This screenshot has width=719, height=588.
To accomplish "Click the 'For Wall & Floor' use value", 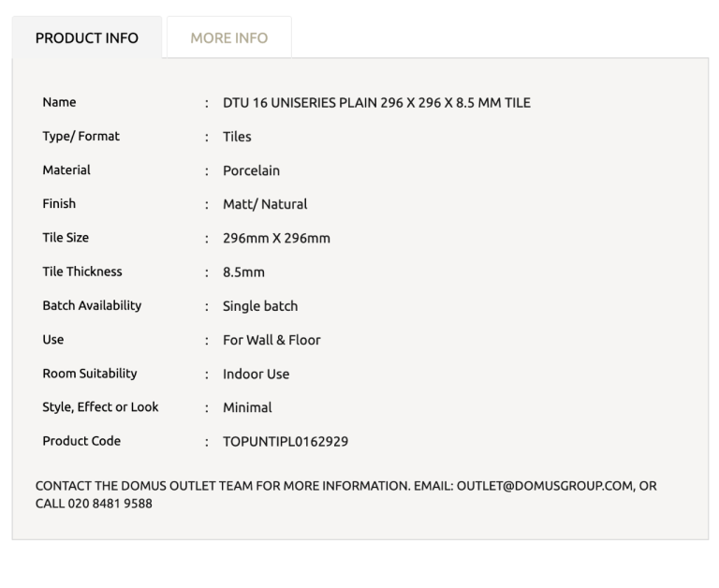I will pyautogui.click(x=271, y=340).
